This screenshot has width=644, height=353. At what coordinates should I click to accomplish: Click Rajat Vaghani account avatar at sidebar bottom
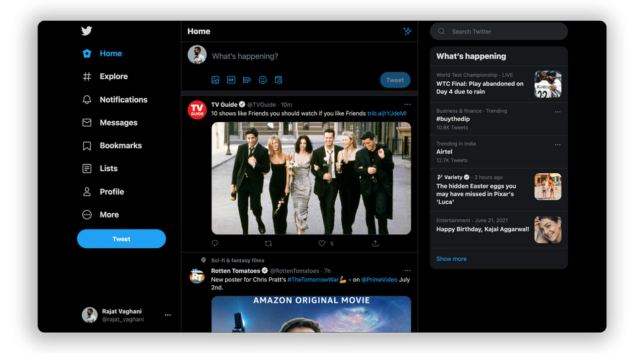coord(89,315)
